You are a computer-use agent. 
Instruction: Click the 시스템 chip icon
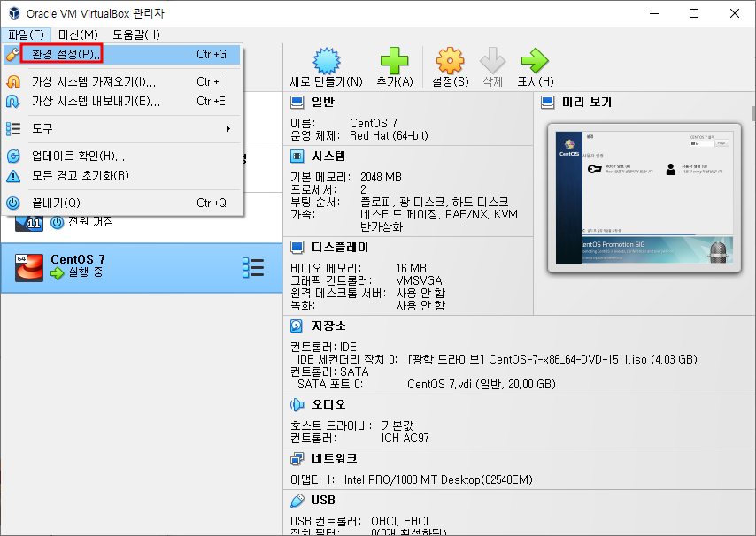tap(297, 156)
